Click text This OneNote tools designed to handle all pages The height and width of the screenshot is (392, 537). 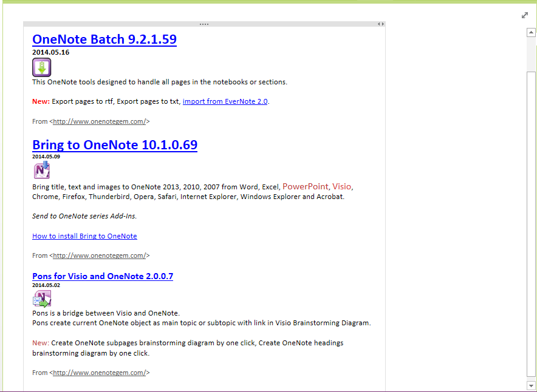[160, 82]
